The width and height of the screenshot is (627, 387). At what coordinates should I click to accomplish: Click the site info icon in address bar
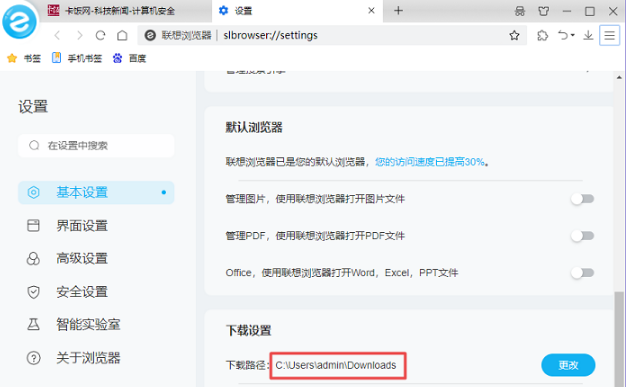coord(150,36)
